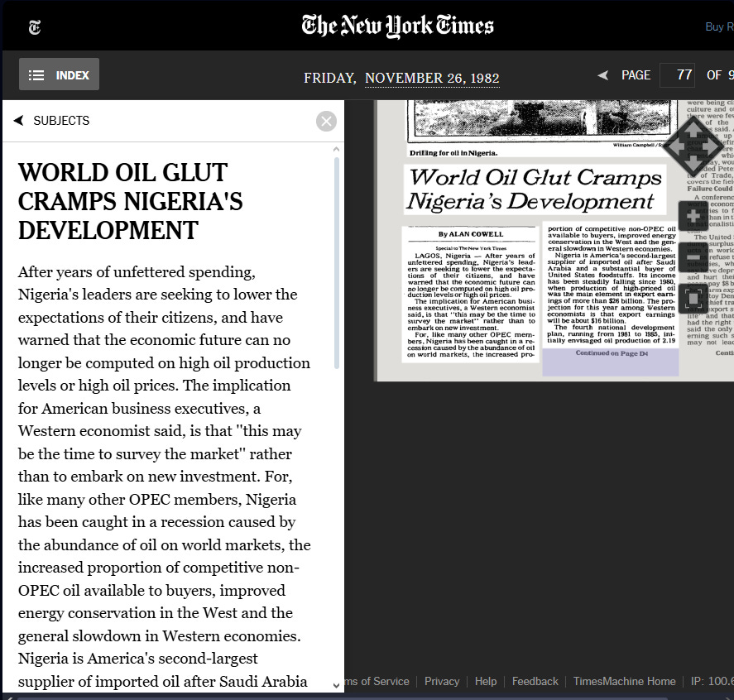Zoom in with the plus icon
Screen dimensions: 734x700
pos(693,216)
